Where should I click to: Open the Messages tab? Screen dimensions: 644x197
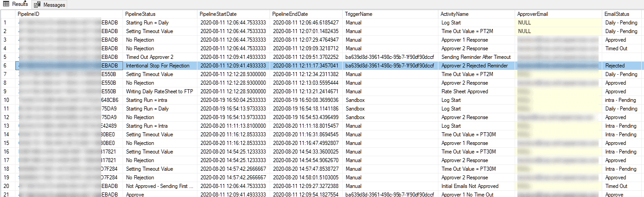(x=54, y=5)
